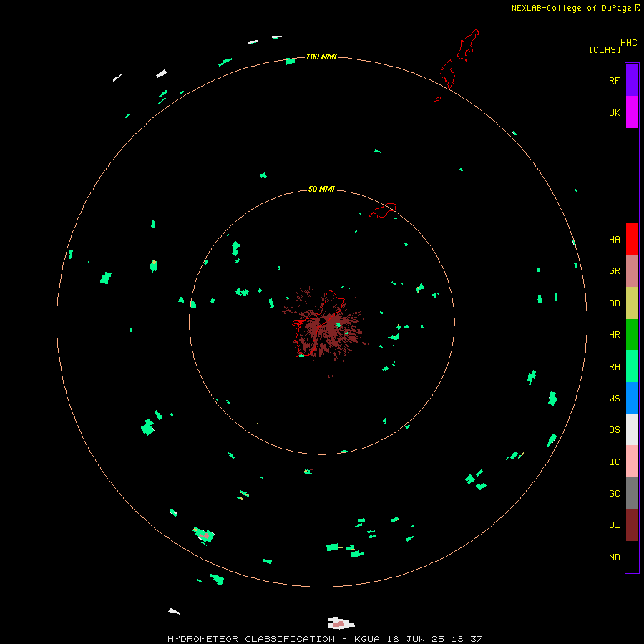644x644 pixels.
Task: Click the [CLAS] legend header
Action: click(605, 49)
